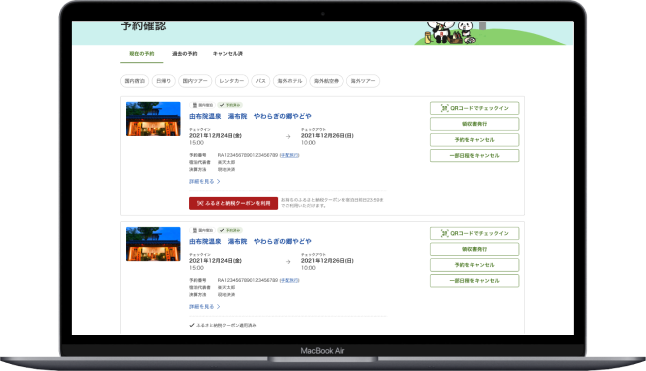Click the 予約済み checkmark badge in second card
The width and height of the screenshot is (646, 371).
click(230, 231)
